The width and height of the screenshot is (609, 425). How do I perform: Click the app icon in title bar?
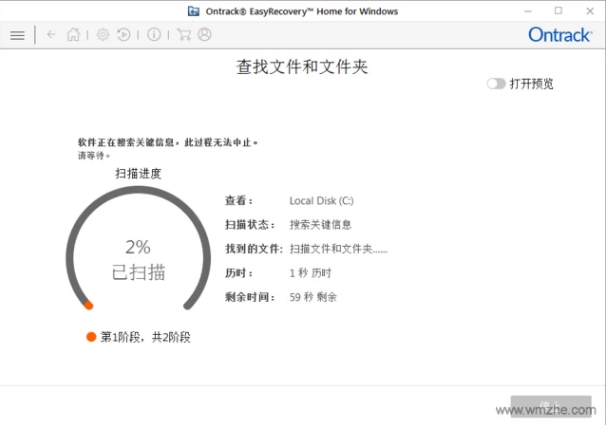click(193, 11)
